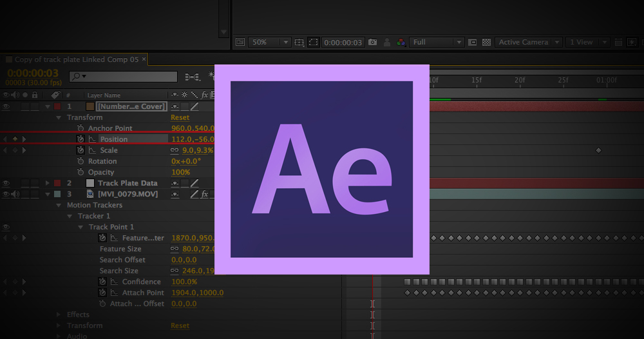Click Reset for layer 1 Transform
The width and height of the screenshot is (644, 339).
coord(180,117)
